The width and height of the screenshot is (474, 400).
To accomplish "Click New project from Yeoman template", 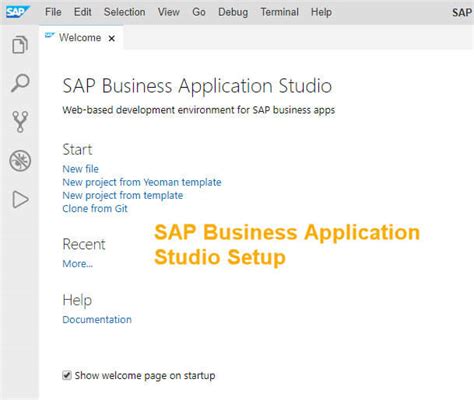I will 142,182.
